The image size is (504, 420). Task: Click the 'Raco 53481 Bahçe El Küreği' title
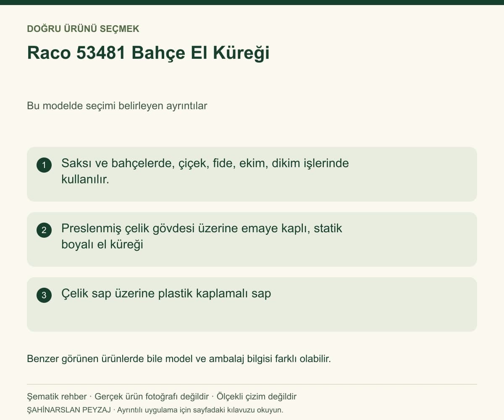pyautogui.click(x=148, y=53)
